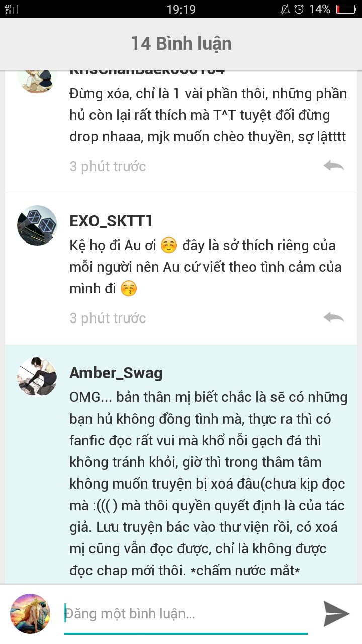Open the Amber_Swag profile avatar
Screen dimensions: 362x644
(37, 377)
